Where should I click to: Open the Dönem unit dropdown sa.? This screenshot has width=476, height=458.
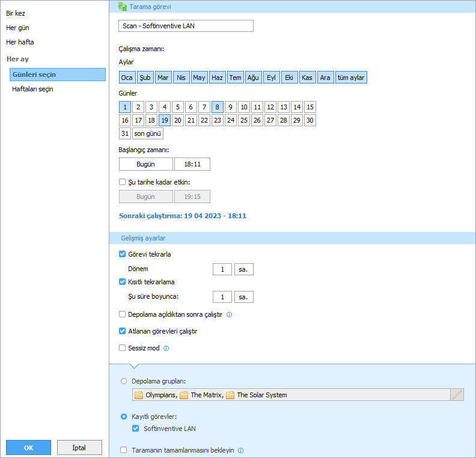243,269
